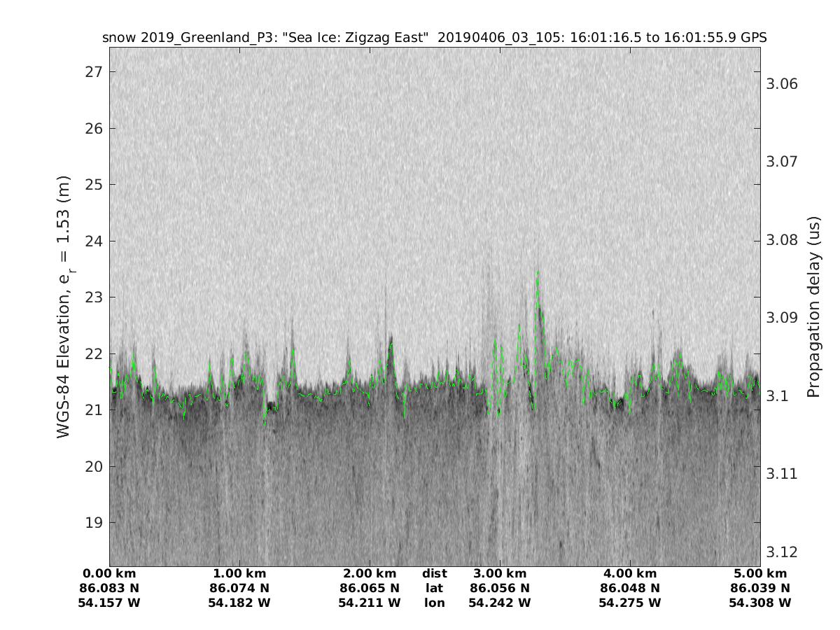Click the 3.06 propagation delay tick label
Viewport: 840px width, 630px height.
783,84
